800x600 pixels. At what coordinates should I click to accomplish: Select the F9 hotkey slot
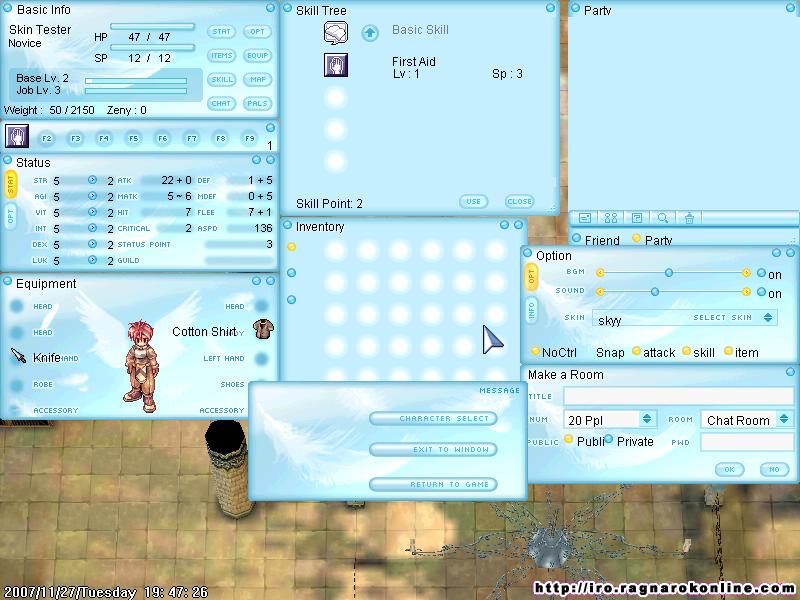tap(249, 138)
